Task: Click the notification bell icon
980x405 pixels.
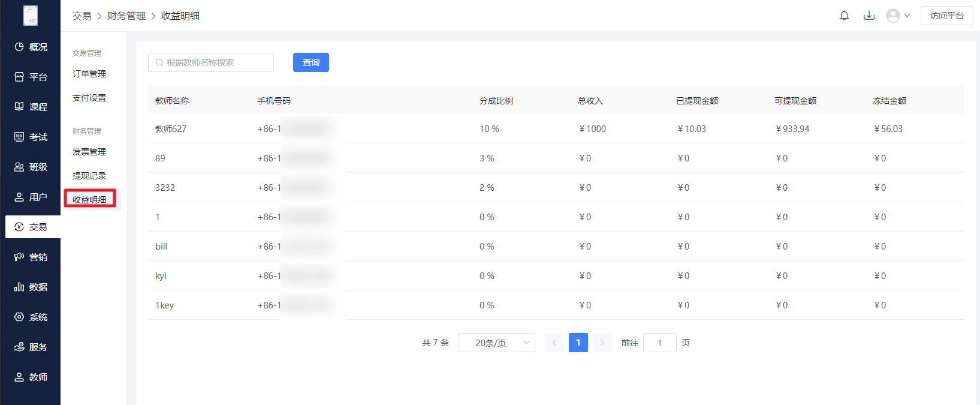Action: click(x=844, y=16)
